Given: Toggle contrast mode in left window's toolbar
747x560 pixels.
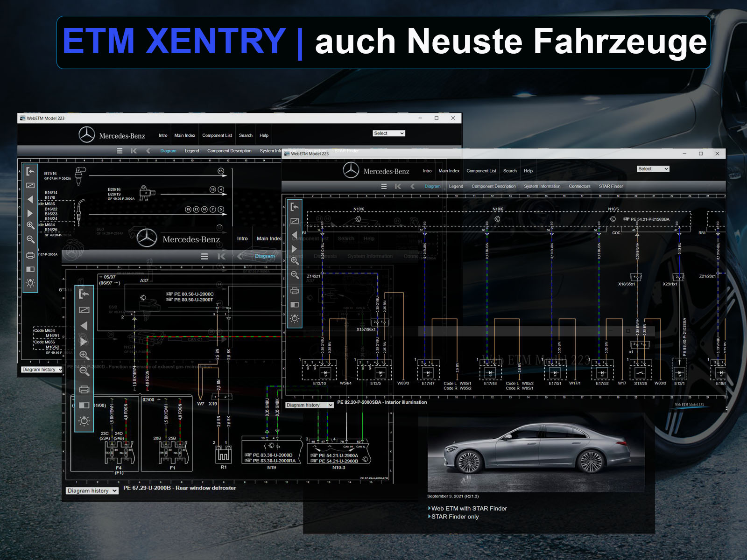Looking at the screenshot, I should point(30,269).
